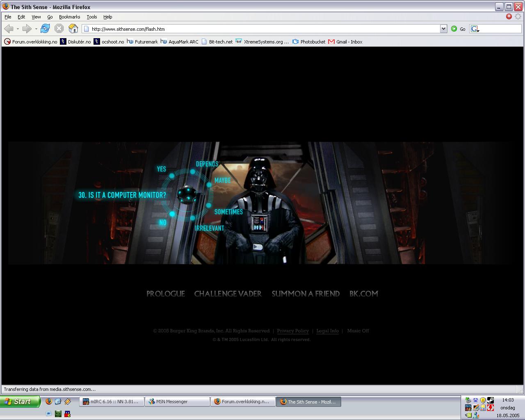This screenshot has width=525, height=420.
Task: Launch Firefox from Quick Launch
Action: click(49, 402)
